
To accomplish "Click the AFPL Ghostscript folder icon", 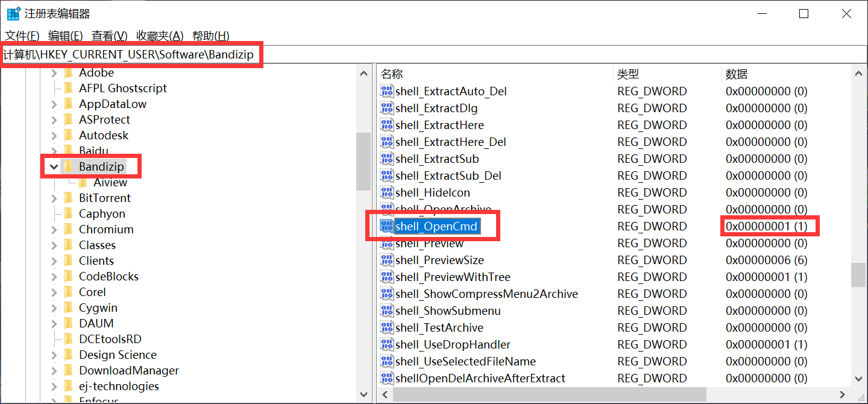I will point(69,89).
